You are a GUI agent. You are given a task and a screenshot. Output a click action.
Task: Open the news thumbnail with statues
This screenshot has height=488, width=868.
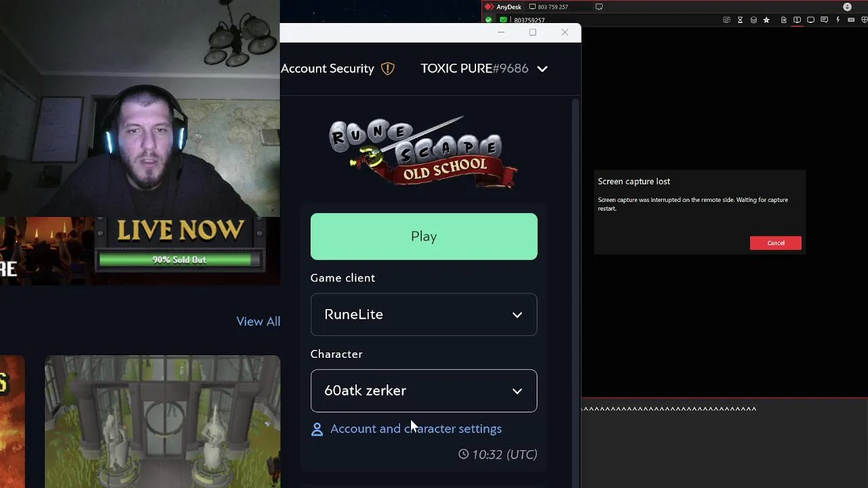coord(163,422)
